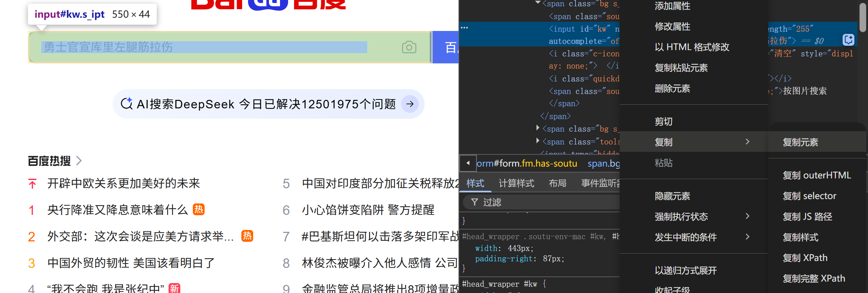Click the 热 badge next to 央行降准又降息
Viewport: 868px width, 293px height.
tap(199, 209)
